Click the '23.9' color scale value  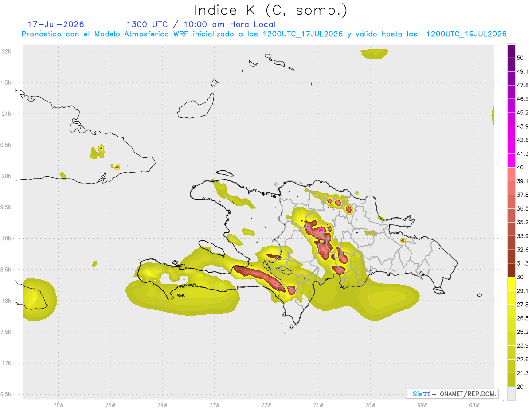click(x=523, y=345)
